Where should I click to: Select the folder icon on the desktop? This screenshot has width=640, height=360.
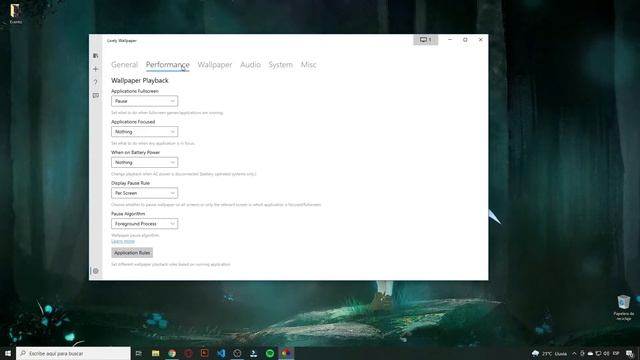tap(16, 13)
